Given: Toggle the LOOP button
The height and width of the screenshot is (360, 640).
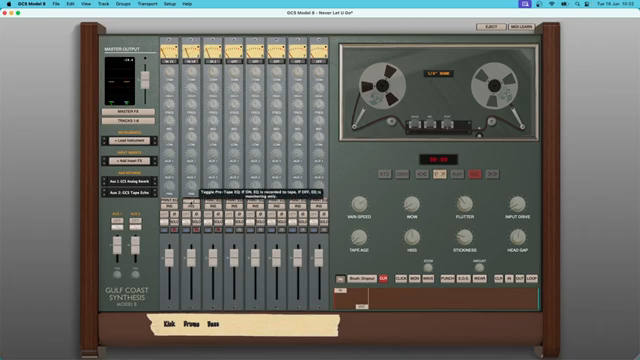Looking at the screenshot, I should (x=531, y=279).
